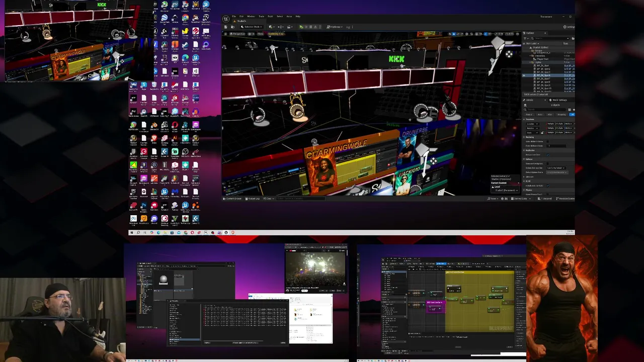
Task: Switch to the World Settings tab
Action: coord(559,100)
